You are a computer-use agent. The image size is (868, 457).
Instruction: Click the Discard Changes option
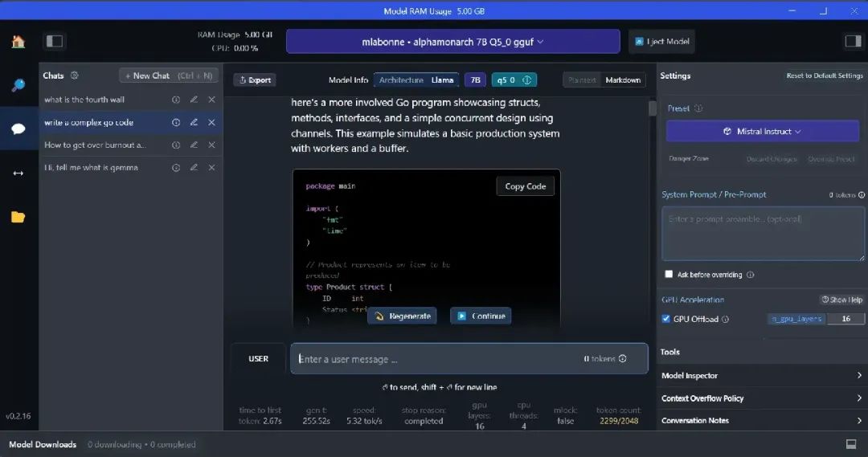point(771,159)
